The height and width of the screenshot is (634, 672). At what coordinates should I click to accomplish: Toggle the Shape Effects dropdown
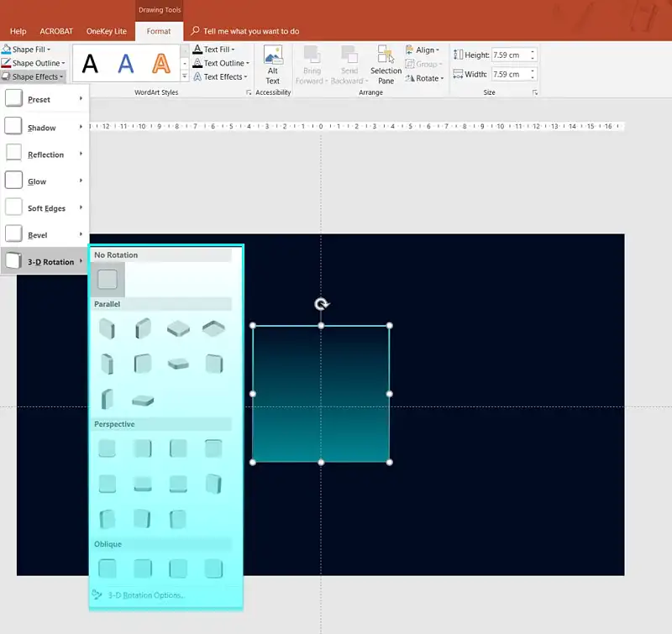(x=33, y=76)
